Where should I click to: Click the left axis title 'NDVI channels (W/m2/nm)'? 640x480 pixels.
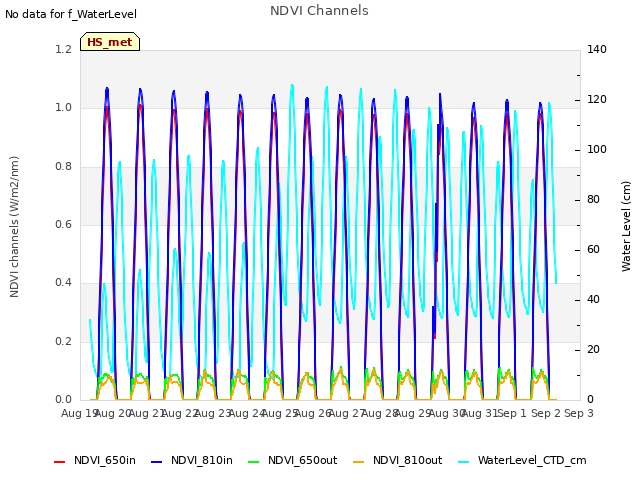14,227
